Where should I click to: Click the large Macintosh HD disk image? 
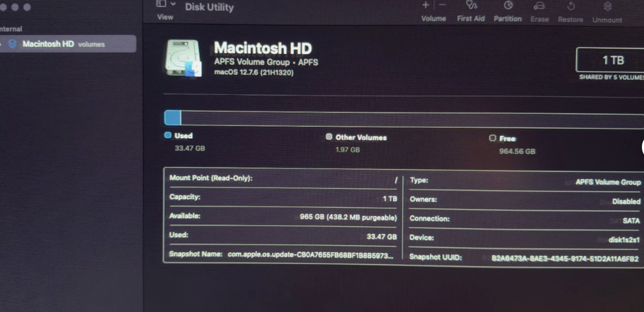[183, 58]
